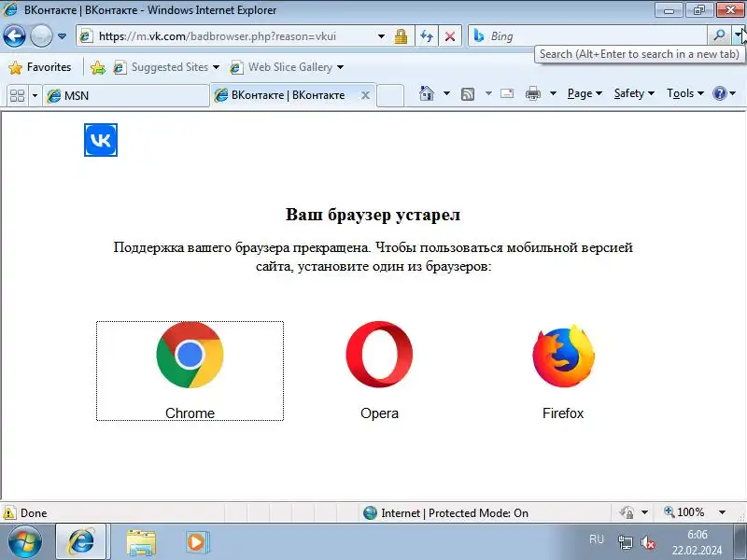Open the Tools menu
The height and width of the screenshot is (560, 747).
click(x=685, y=93)
